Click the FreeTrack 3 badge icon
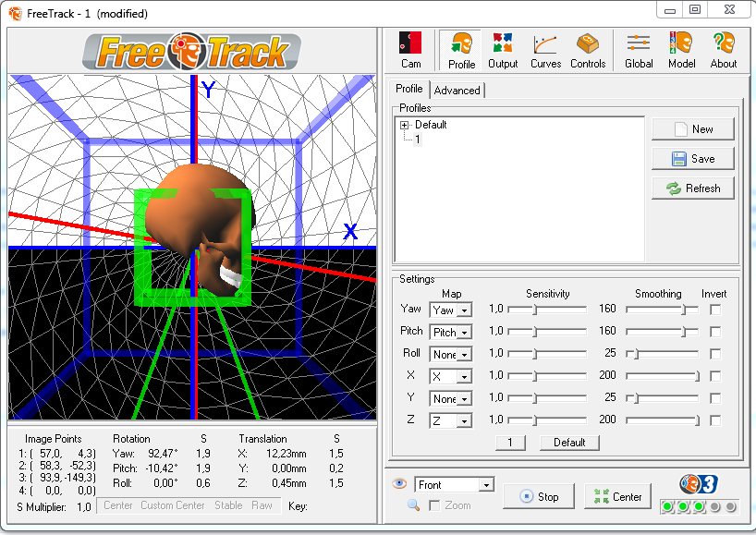 point(699,484)
